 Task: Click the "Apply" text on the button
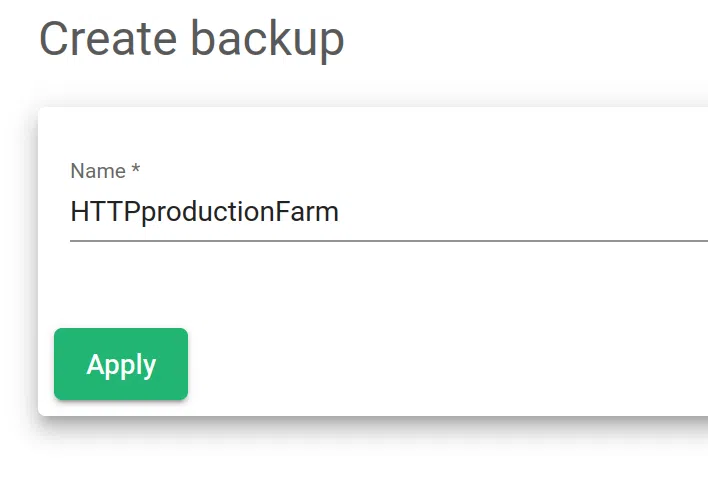click(121, 364)
